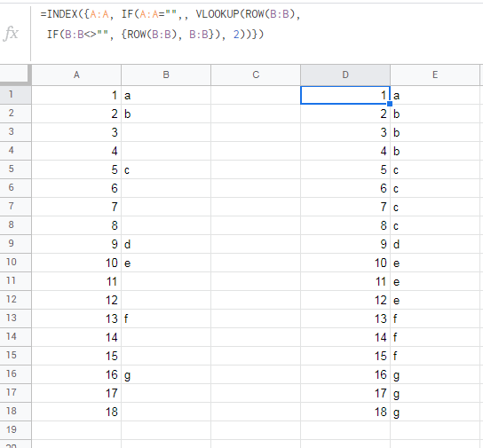Click cell B1 containing a
This screenshot has height=448, width=483.
tap(166, 95)
